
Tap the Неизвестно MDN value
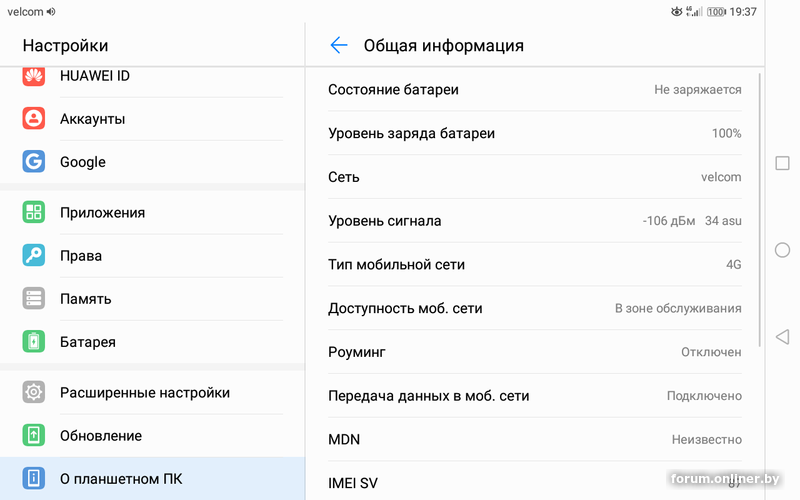tap(707, 439)
